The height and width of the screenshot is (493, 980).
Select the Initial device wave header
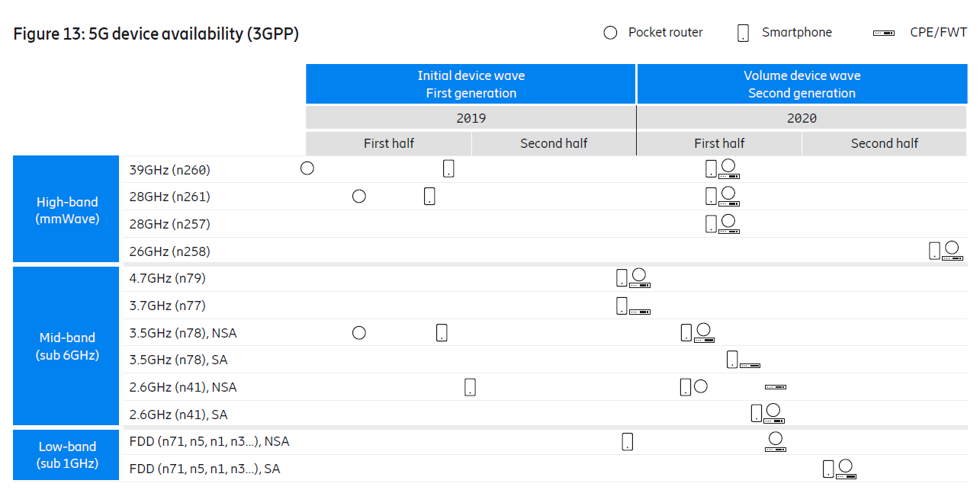coord(471,84)
